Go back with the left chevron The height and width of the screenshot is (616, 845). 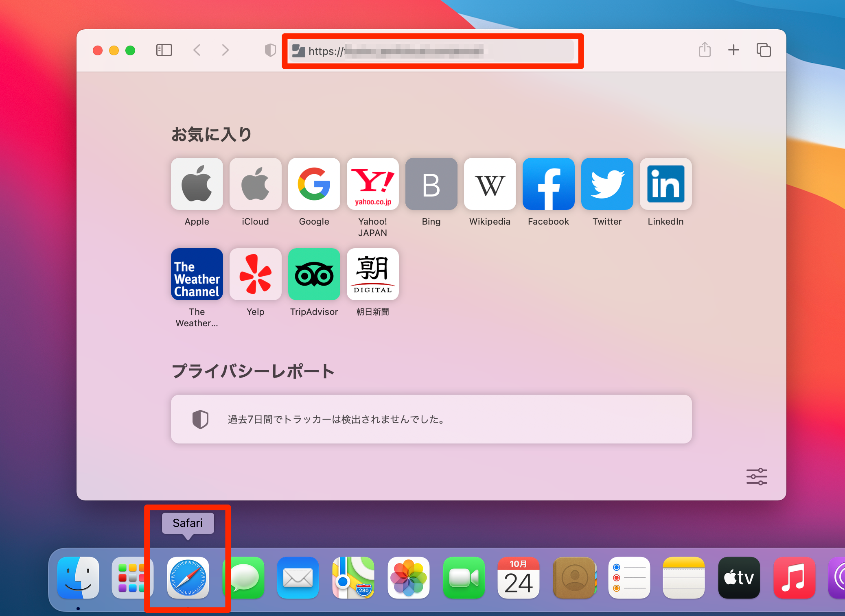tap(197, 50)
